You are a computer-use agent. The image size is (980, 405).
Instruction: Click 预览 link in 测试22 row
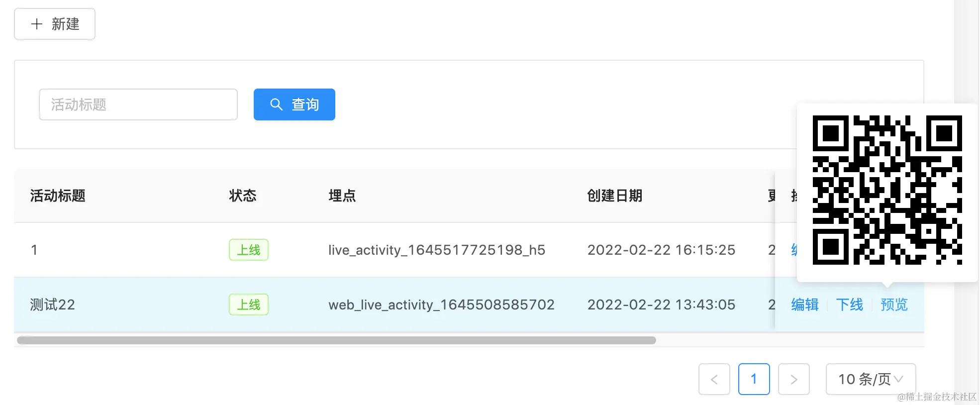point(894,304)
